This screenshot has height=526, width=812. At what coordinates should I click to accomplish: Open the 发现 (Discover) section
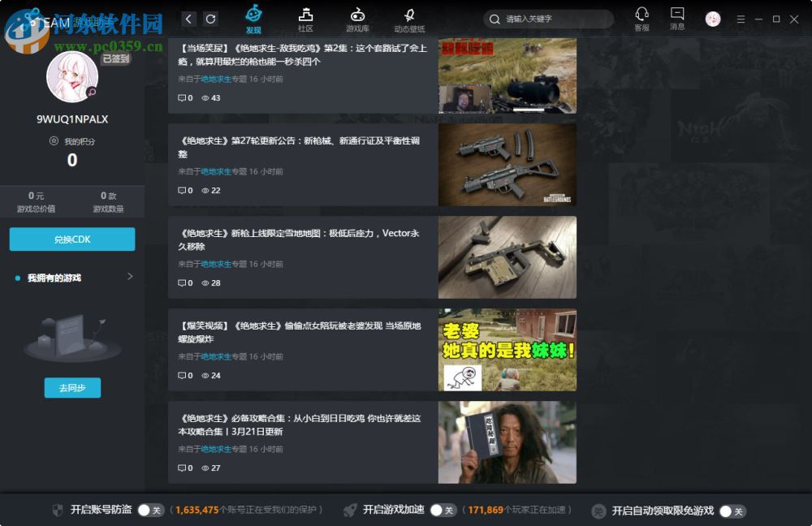[x=254, y=16]
